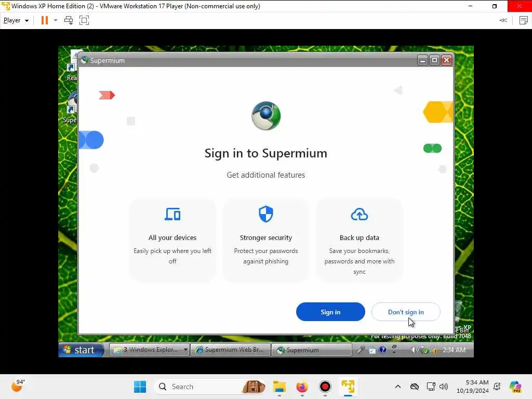Open the Windows 11 Start button
Screen dimensions: 532x399
[140, 387]
